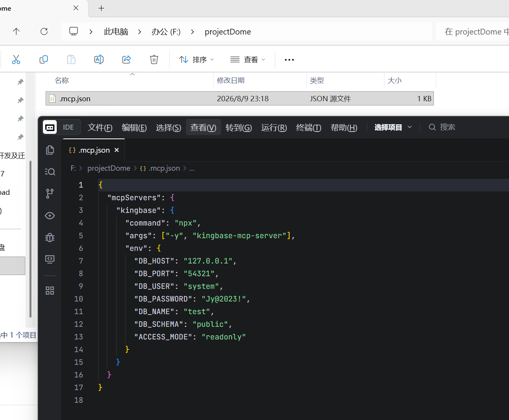
Task: Open the 运行(R) menu in IDE
Action: coord(274,127)
